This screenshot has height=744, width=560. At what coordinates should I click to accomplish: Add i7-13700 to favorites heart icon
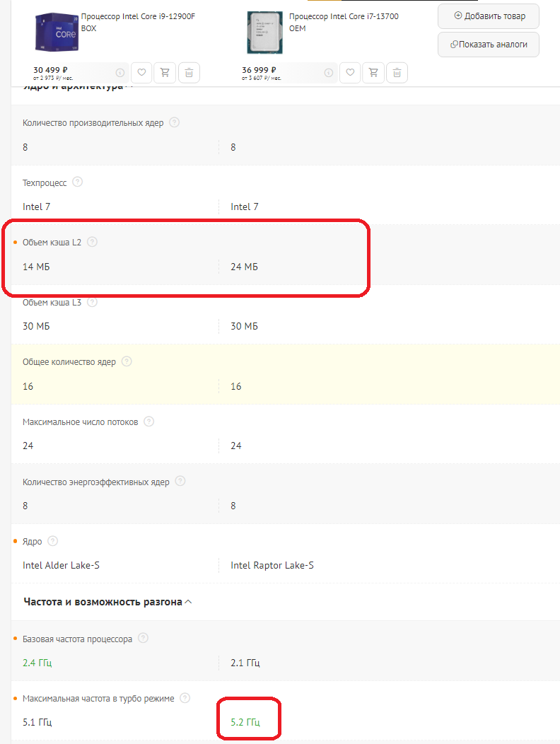[350, 73]
